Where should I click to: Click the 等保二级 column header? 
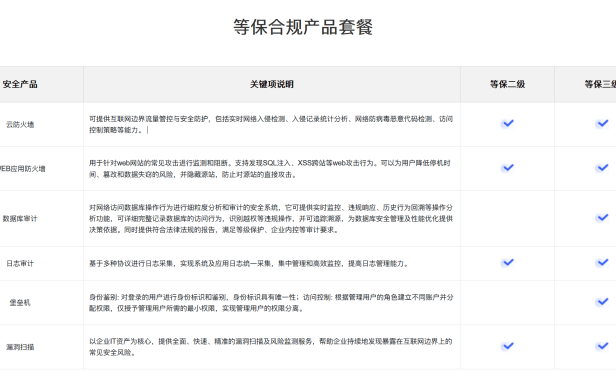508,84
